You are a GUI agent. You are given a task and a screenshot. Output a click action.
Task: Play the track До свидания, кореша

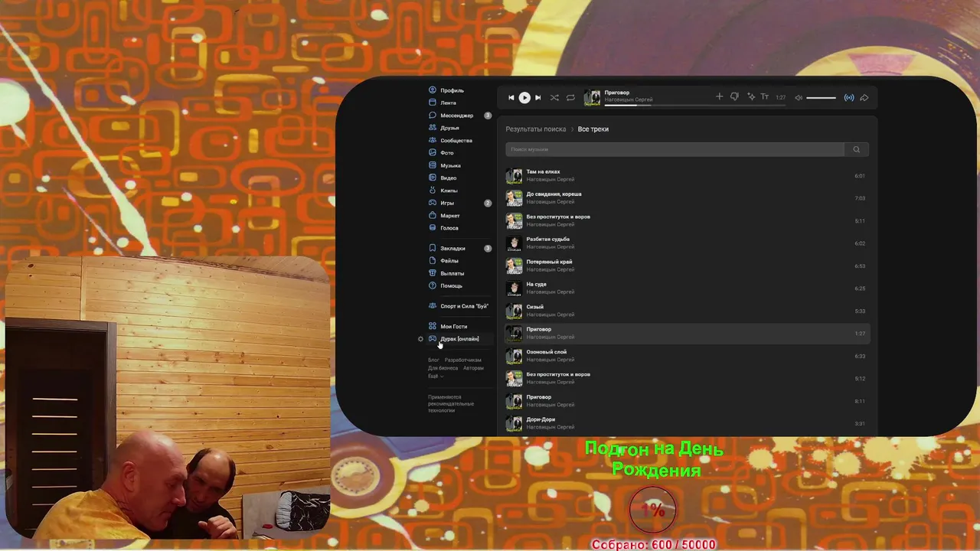687,198
